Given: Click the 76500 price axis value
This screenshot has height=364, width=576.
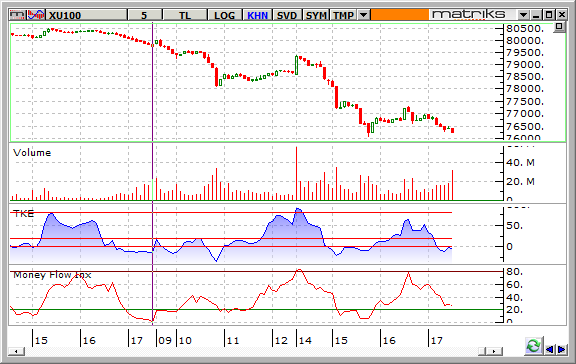Looking at the screenshot, I should 525,126.
